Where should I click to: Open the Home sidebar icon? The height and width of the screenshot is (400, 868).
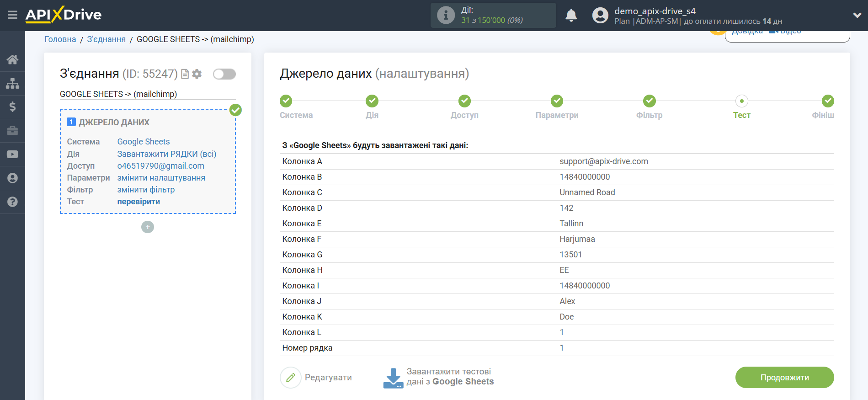pyautogui.click(x=12, y=59)
